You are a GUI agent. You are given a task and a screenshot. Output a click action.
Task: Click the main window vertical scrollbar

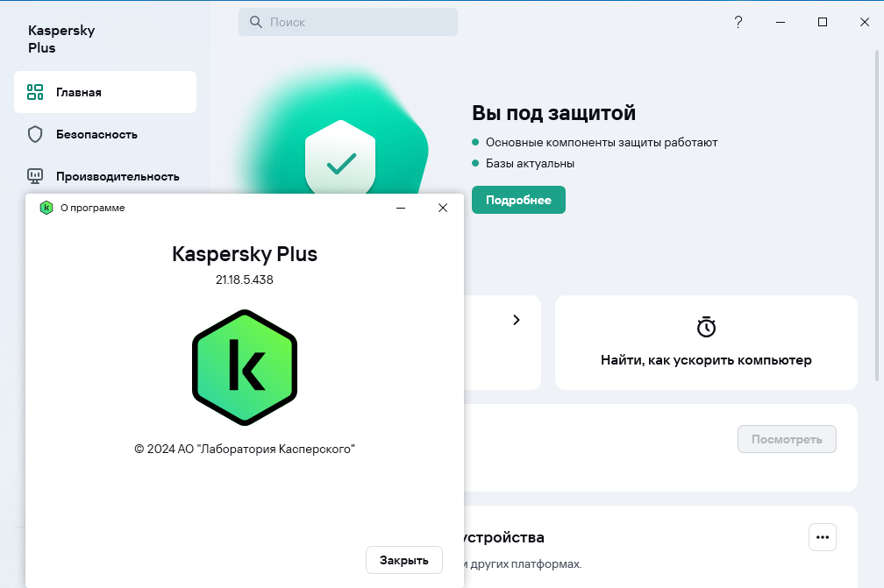[877, 215]
